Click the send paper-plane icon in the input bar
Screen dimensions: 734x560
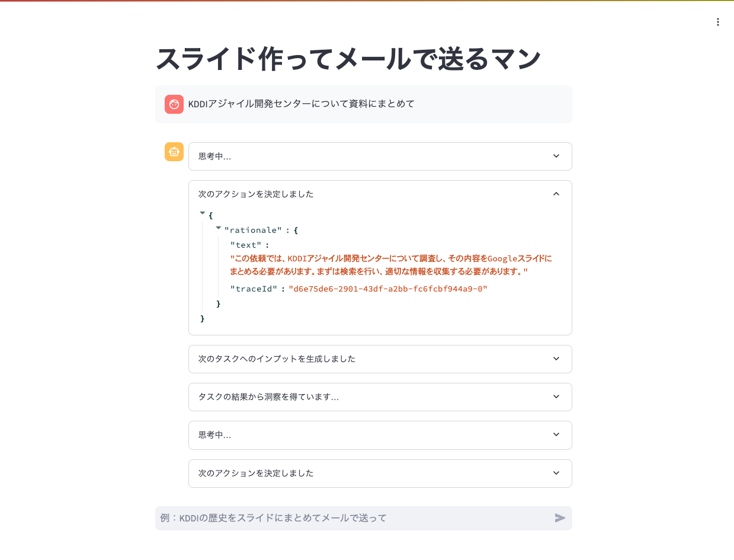[559, 518]
